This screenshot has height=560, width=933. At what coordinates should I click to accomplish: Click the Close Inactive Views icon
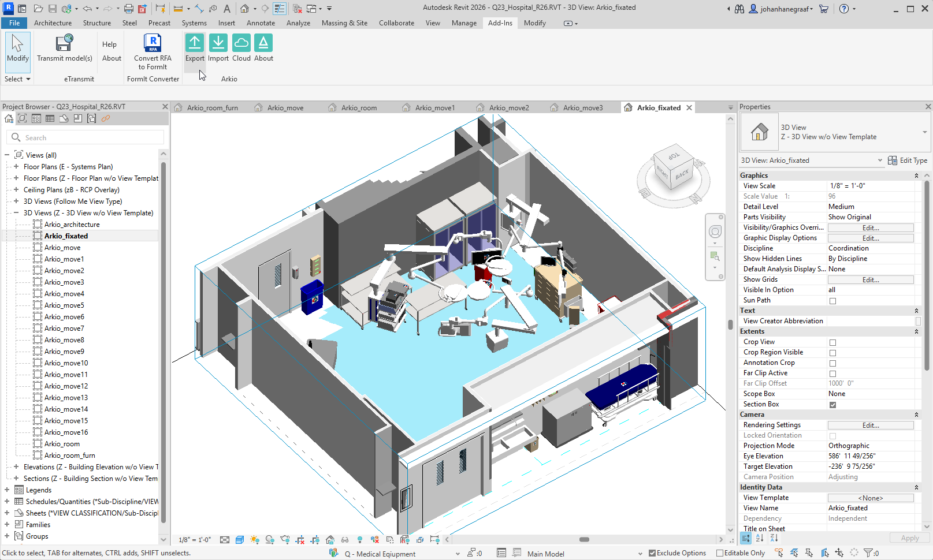tap(298, 9)
